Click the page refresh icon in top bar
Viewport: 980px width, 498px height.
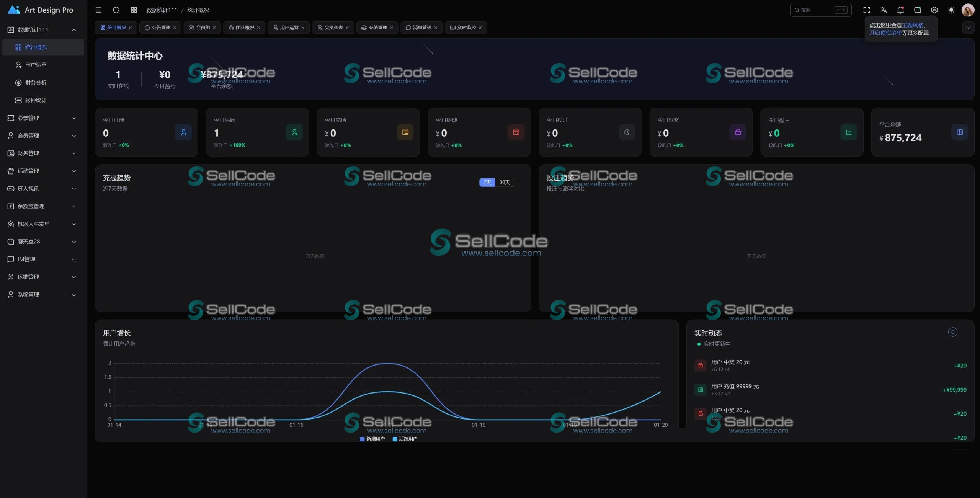pos(116,10)
